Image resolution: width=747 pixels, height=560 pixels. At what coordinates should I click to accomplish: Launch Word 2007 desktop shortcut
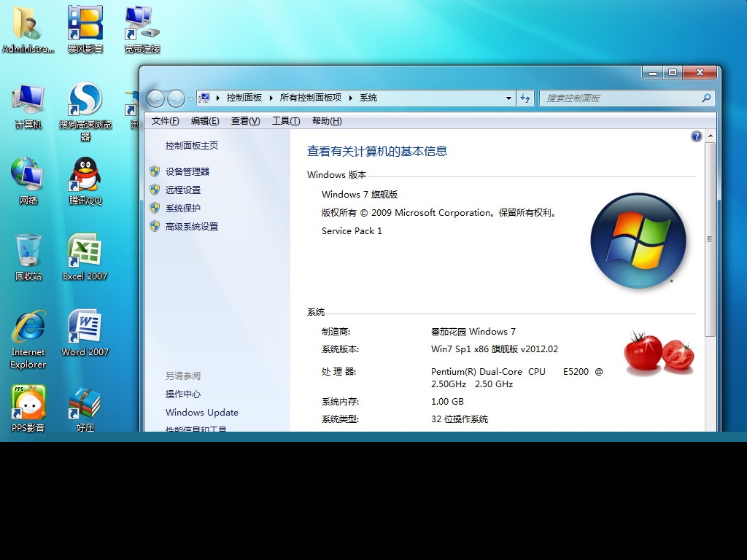85,333
